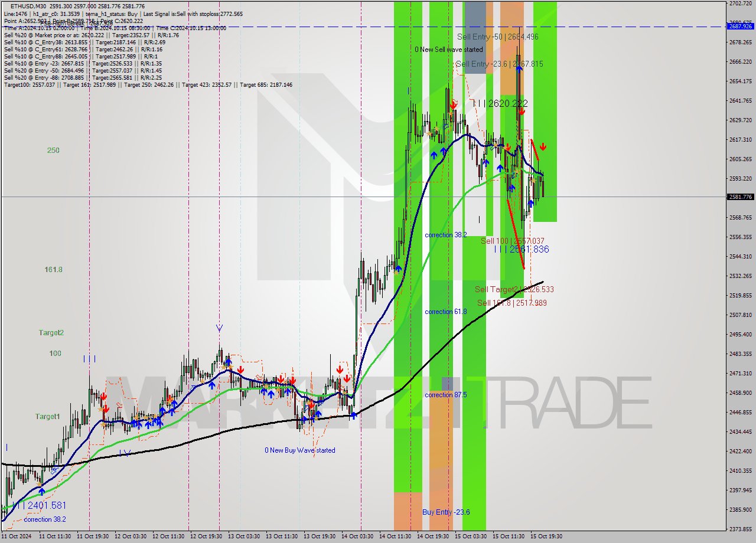This screenshot has height=543, width=756.
Task: Click the 'Sell %20 @ Market price' line
Action: click(x=92, y=35)
